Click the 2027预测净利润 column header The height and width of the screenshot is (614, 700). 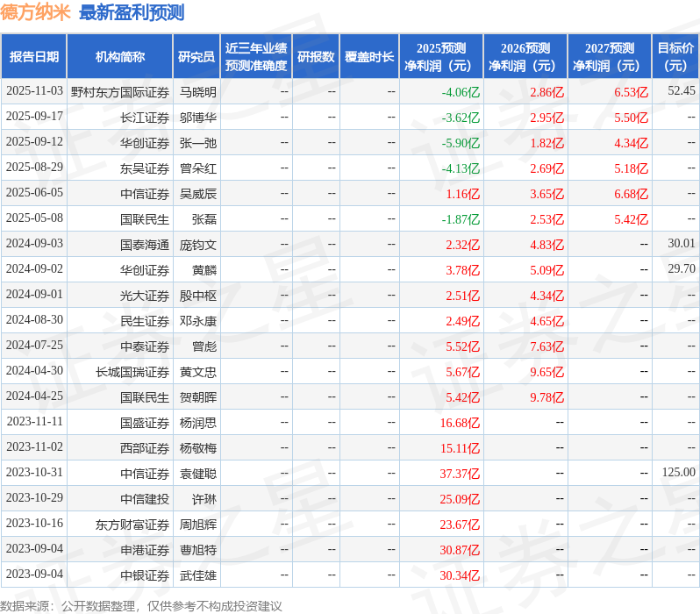[610, 57]
